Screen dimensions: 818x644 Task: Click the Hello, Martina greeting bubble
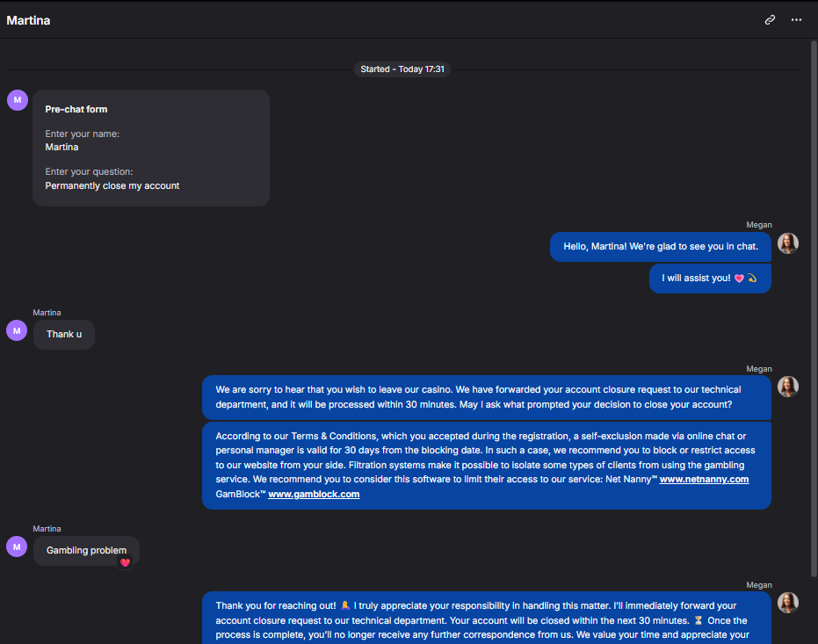click(x=661, y=247)
